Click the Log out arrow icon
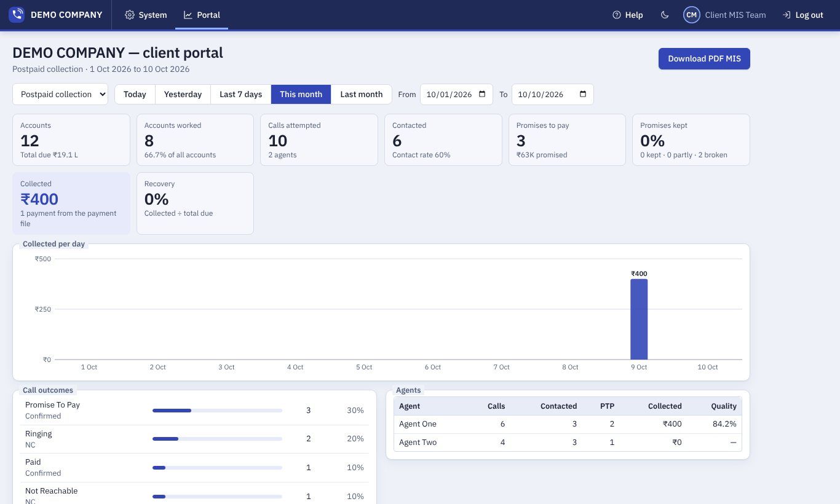The width and height of the screenshot is (840, 504). pyautogui.click(x=787, y=15)
